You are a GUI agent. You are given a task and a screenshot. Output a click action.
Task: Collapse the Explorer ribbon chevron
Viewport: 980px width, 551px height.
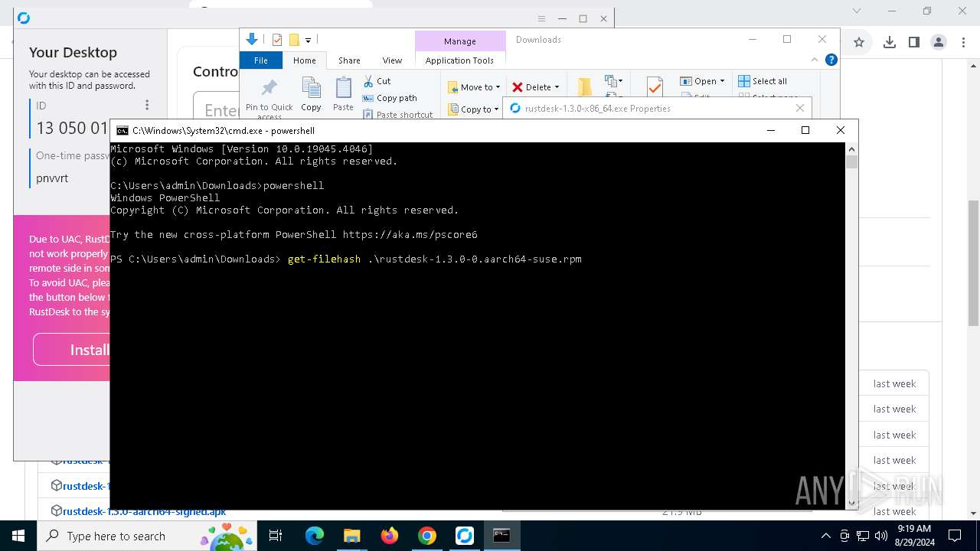click(815, 60)
